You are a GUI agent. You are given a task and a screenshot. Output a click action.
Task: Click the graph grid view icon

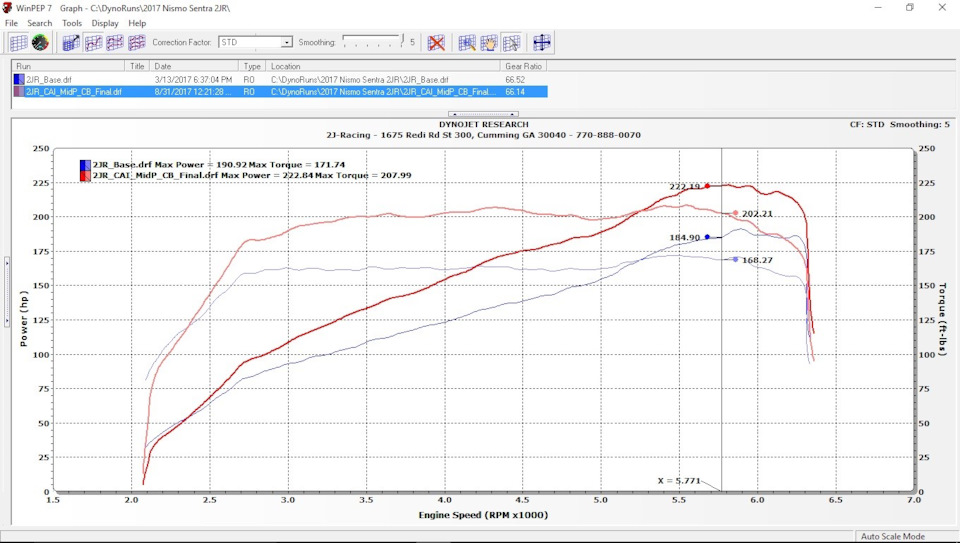pyautogui.click(x=18, y=42)
